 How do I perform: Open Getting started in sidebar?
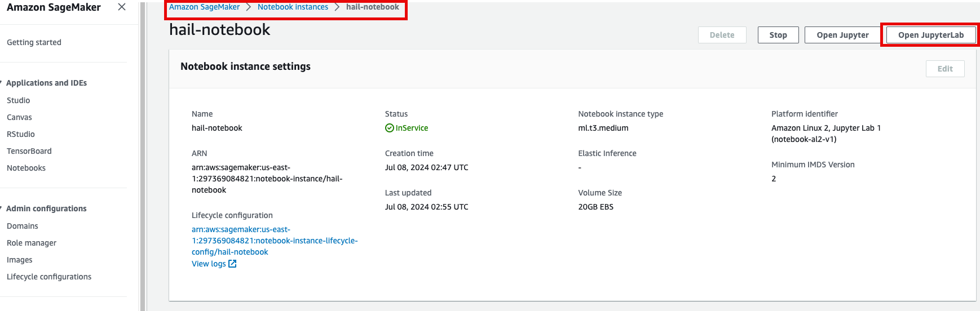[x=34, y=42]
